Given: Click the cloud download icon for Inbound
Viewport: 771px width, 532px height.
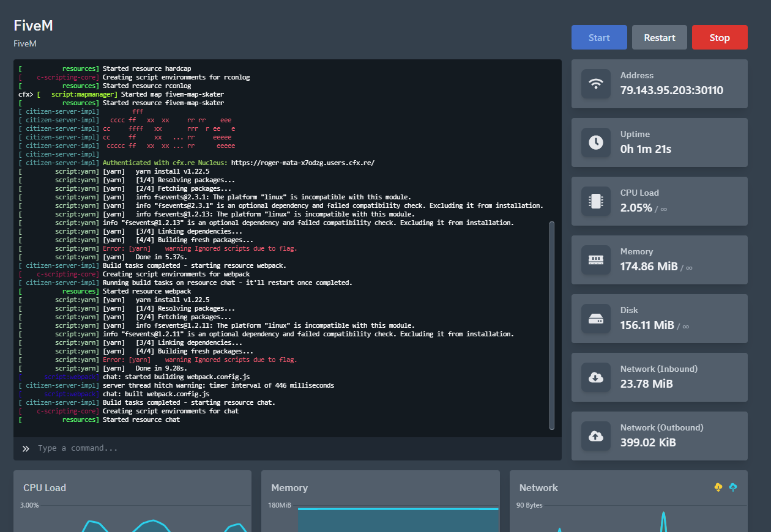Looking at the screenshot, I should click(596, 377).
